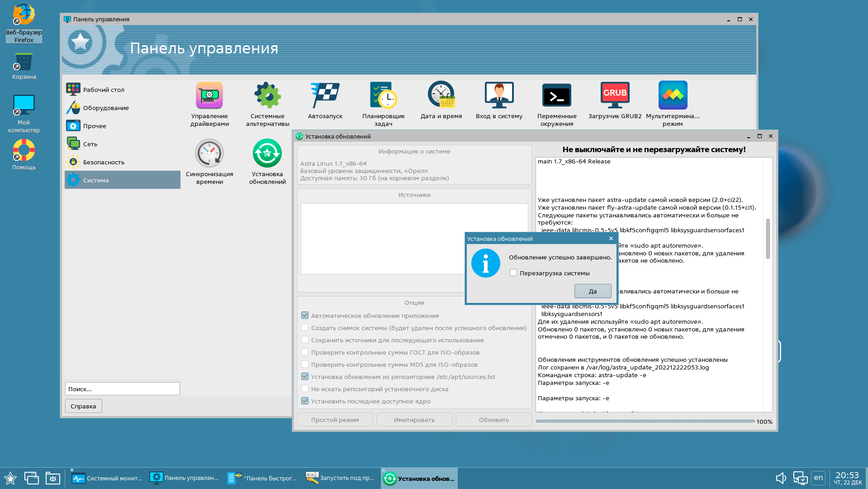This screenshot has height=489, width=868.
Task: Close the update completed dialog
Action: click(x=611, y=239)
